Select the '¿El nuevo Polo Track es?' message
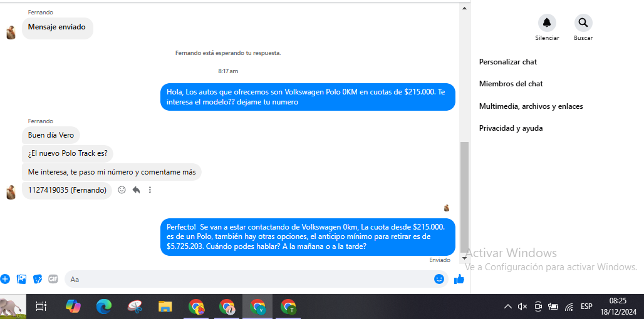The width and height of the screenshot is (644, 319). point(68,153)
